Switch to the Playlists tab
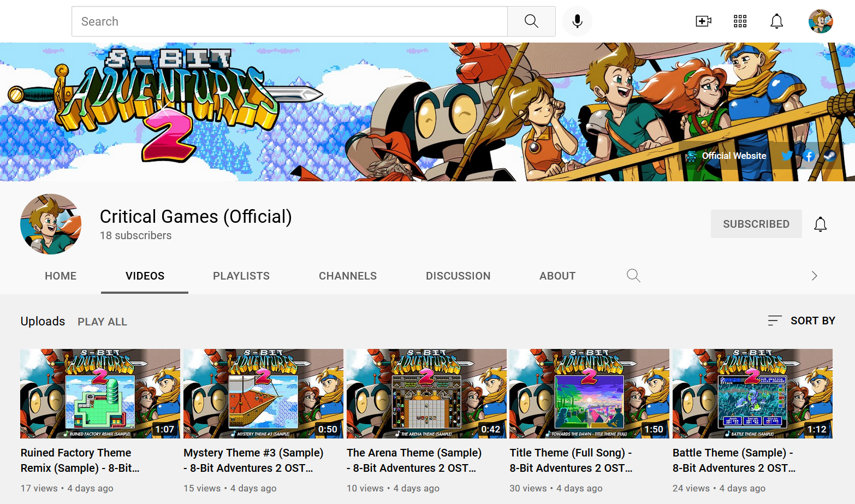This screenshot has height=504, width=855. pyautogui.click(x=241, y=276)
